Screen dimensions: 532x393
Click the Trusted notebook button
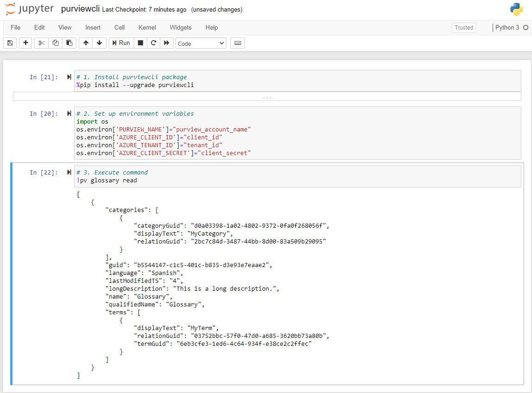coord(464,28)
